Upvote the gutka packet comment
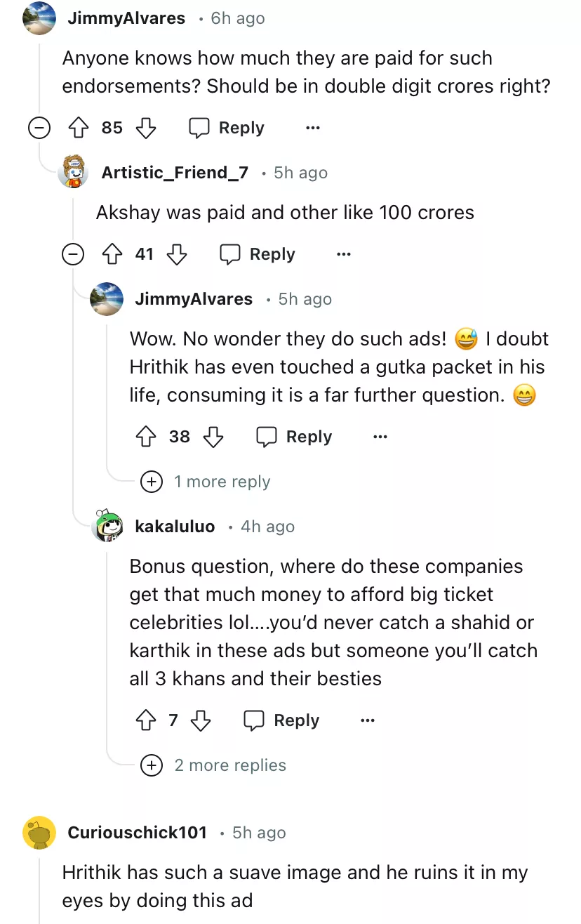The image size is (581, 924). pyautogui.click(x=145, y=437)
